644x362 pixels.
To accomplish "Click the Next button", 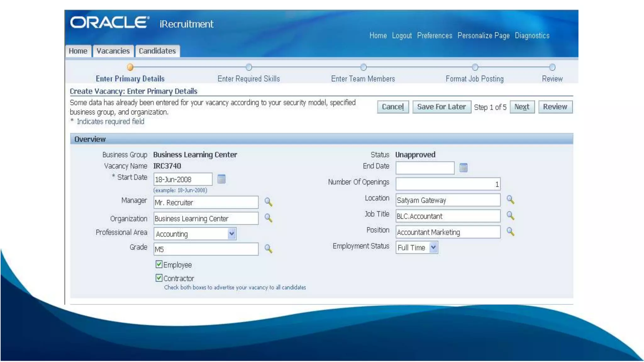I will 522,107.
